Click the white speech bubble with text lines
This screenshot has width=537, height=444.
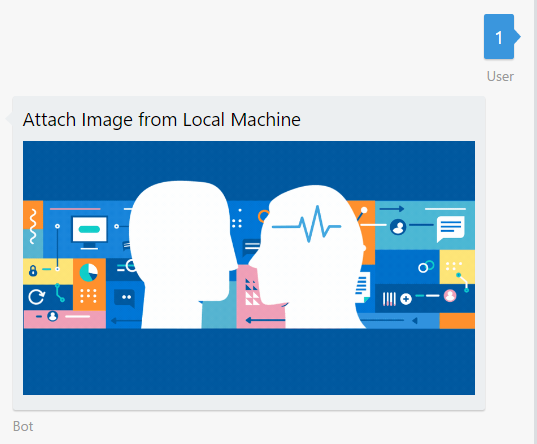[451, 229]
